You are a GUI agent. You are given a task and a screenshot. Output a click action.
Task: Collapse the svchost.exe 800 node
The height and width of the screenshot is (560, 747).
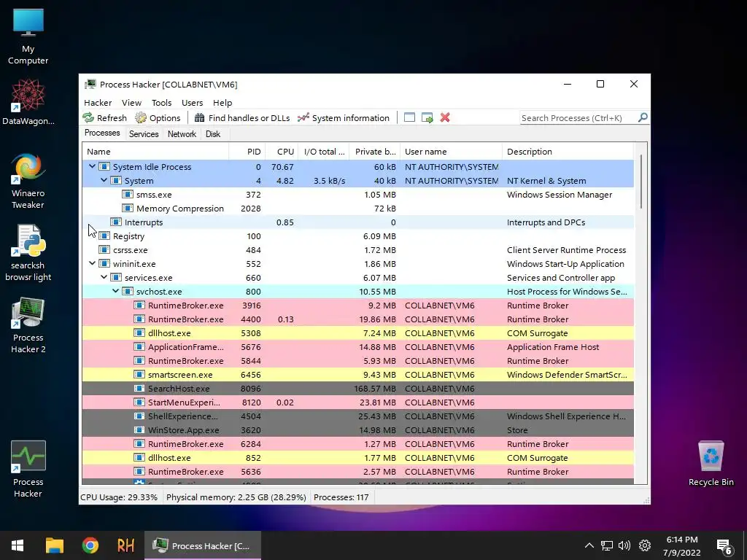pos(115,291)
